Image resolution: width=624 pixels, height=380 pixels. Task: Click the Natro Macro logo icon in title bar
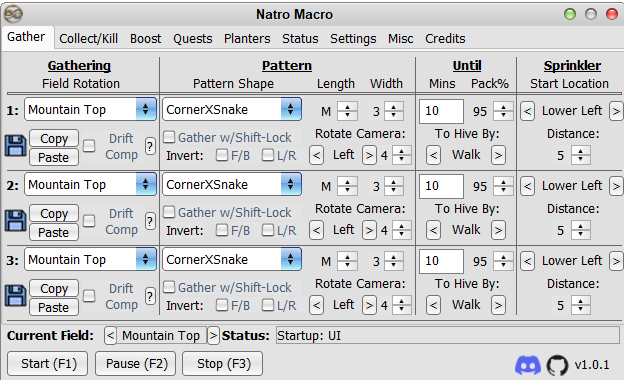pyautogui.click(x=13, y=14)
